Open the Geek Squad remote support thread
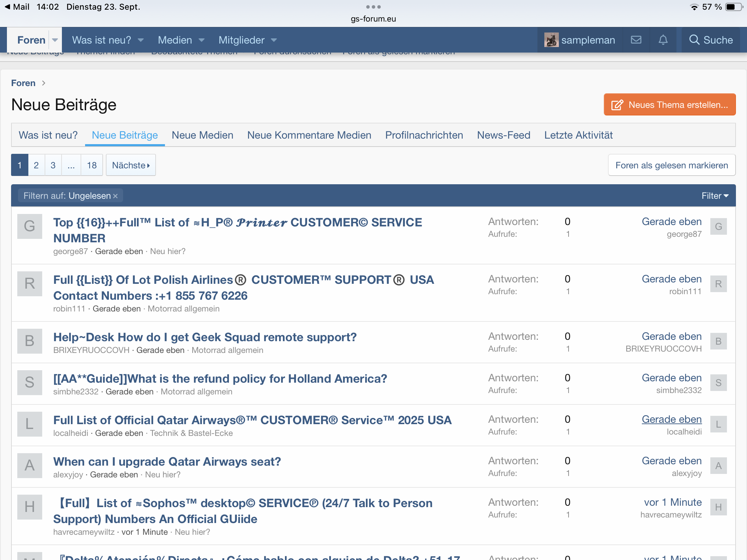Image resolution: width=747 pixels, height=560 pixels. [205, 337]
